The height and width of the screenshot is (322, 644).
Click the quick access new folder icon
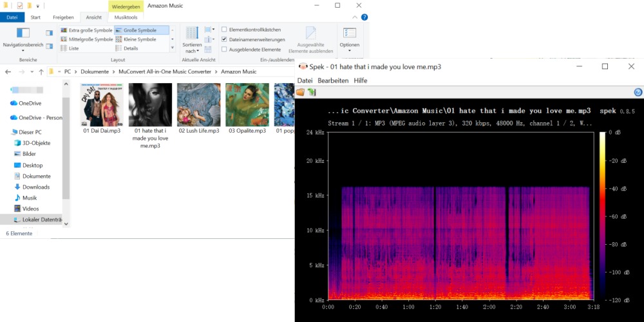[30, 6]
